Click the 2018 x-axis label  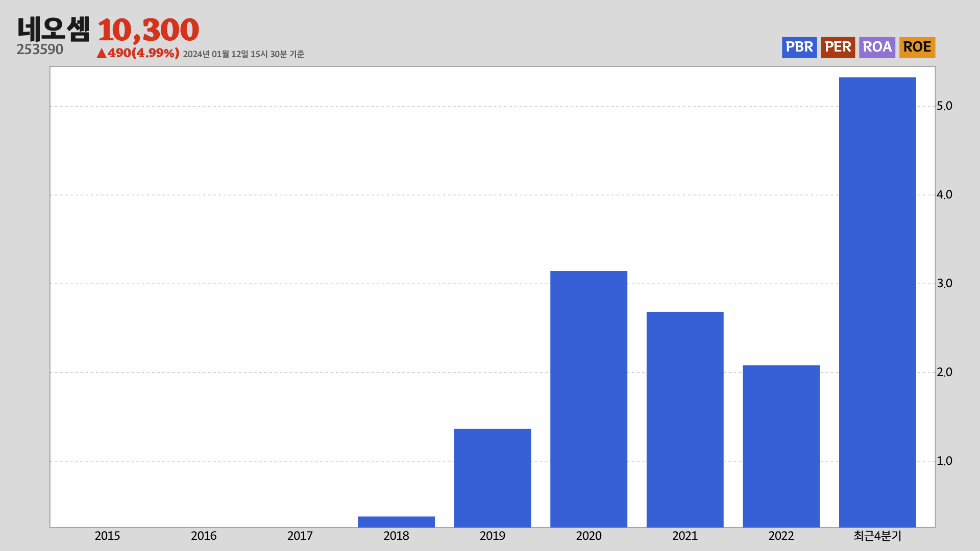(x=396, y=536)
